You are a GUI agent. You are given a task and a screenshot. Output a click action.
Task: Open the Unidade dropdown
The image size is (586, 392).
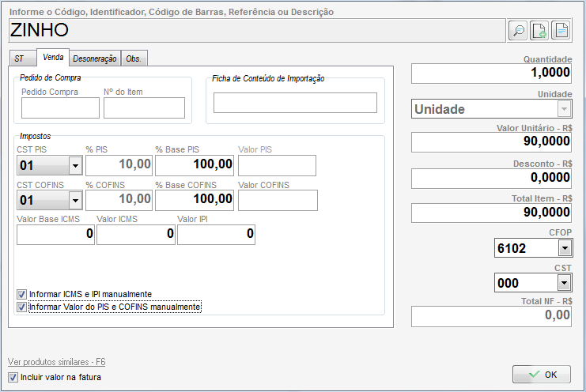click(563, 109)
